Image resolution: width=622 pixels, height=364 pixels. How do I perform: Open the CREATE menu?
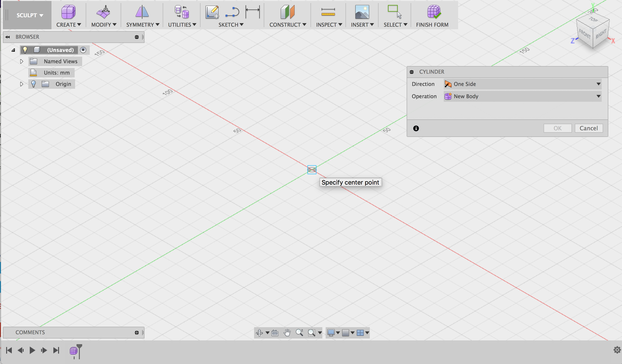coord(69,25)
